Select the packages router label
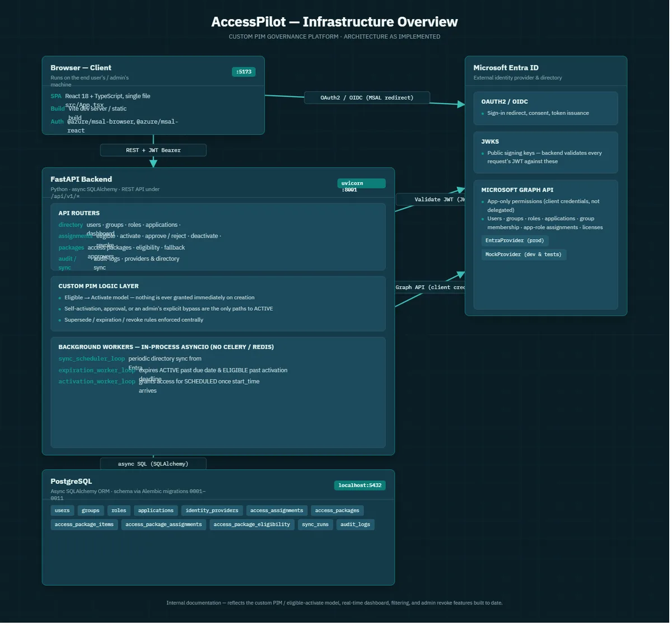 click(71, 247)
